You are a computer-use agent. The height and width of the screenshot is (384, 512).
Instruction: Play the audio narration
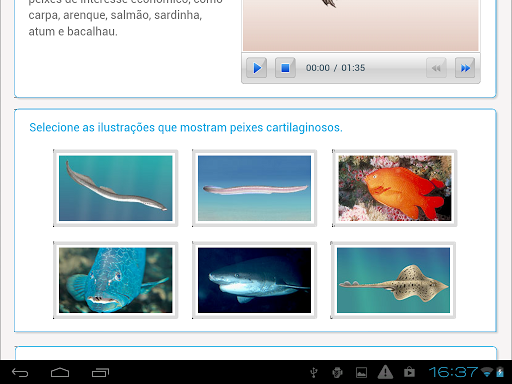click(x=256, y=68)
